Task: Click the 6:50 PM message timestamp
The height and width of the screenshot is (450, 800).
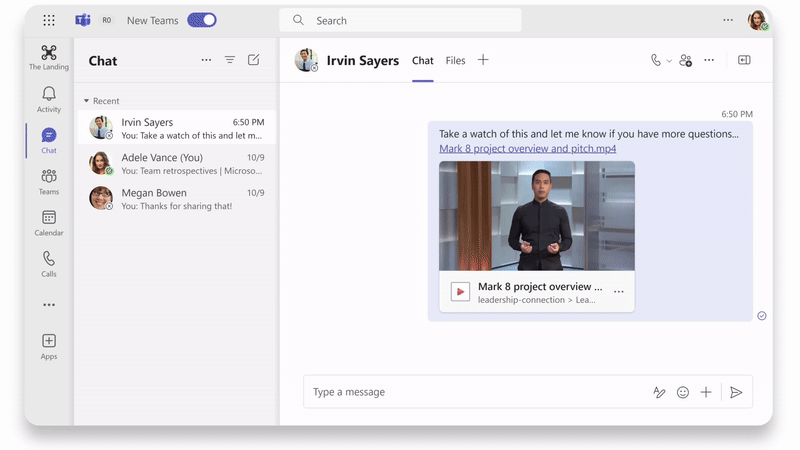Action: point(737,114)
